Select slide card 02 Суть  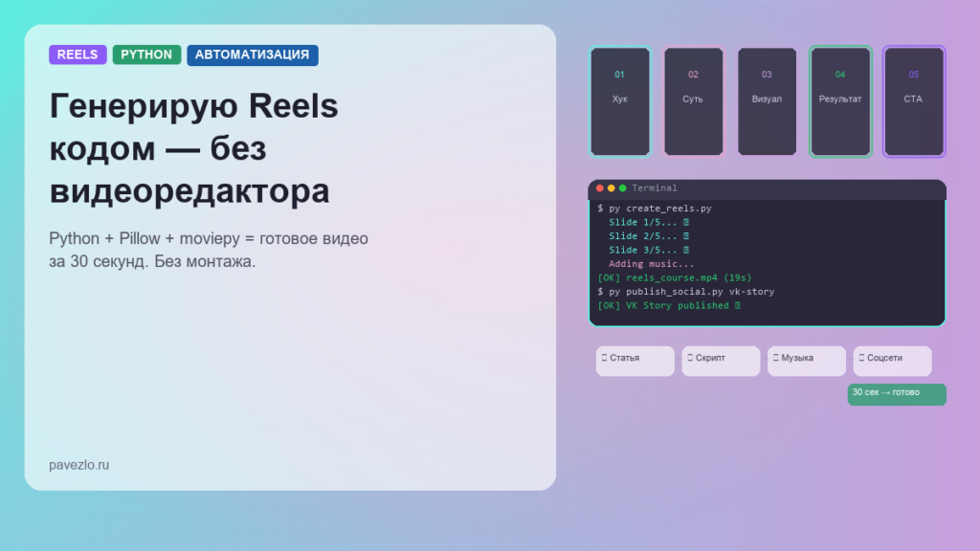coord(693,101)
